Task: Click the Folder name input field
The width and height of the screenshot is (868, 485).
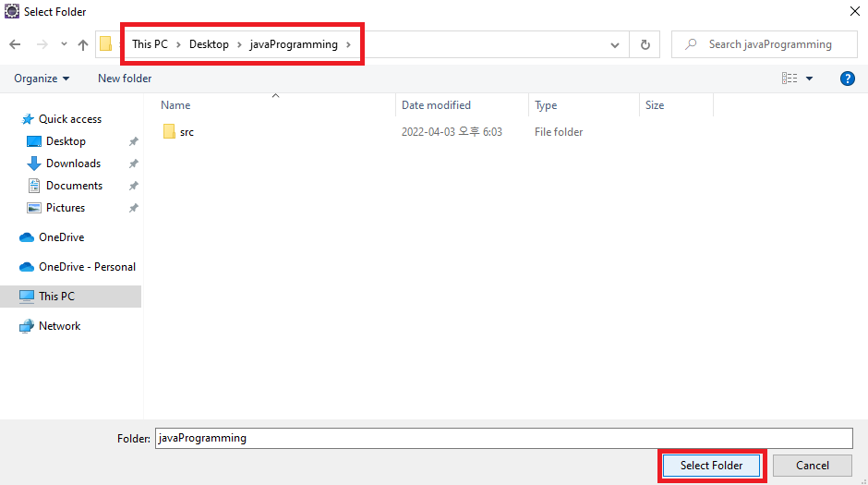Action: (x=504, y=438)
